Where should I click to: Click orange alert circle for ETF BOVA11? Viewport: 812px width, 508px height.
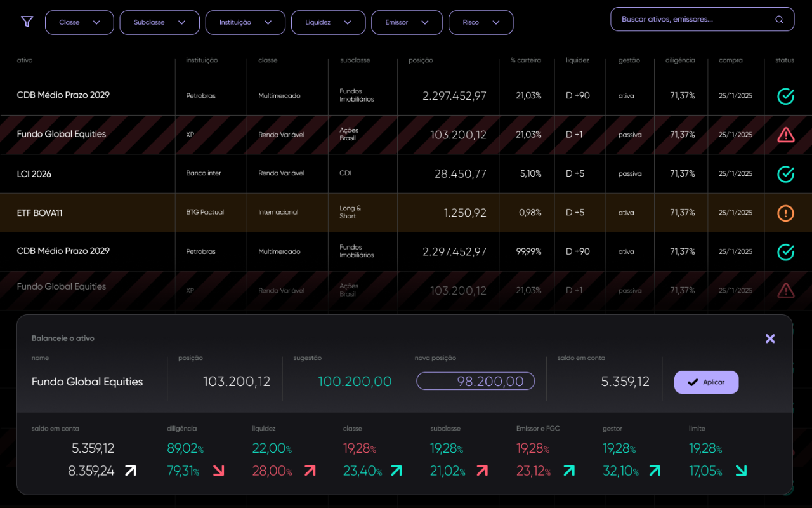click(785, 213)
